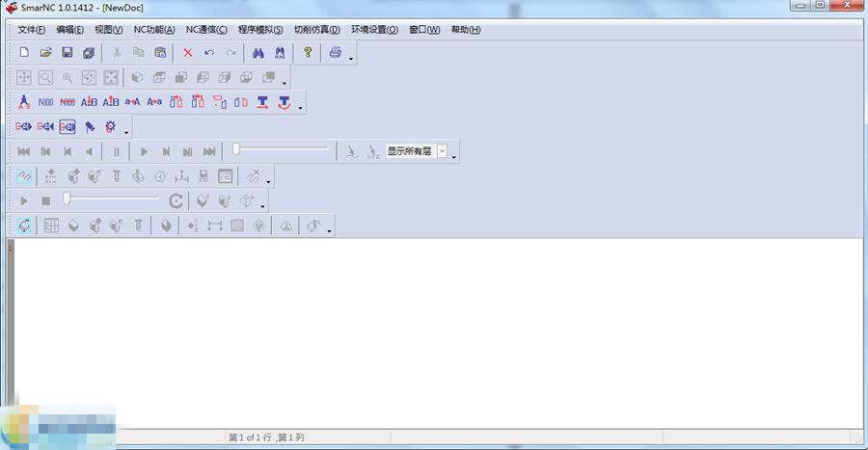Click the first NC send communication icon

point(23,126)
